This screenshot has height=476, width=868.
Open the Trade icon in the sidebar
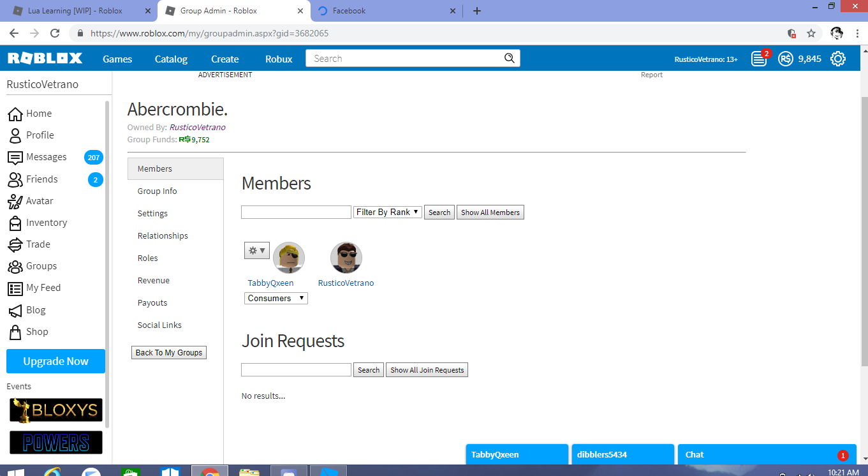(15, 244)
